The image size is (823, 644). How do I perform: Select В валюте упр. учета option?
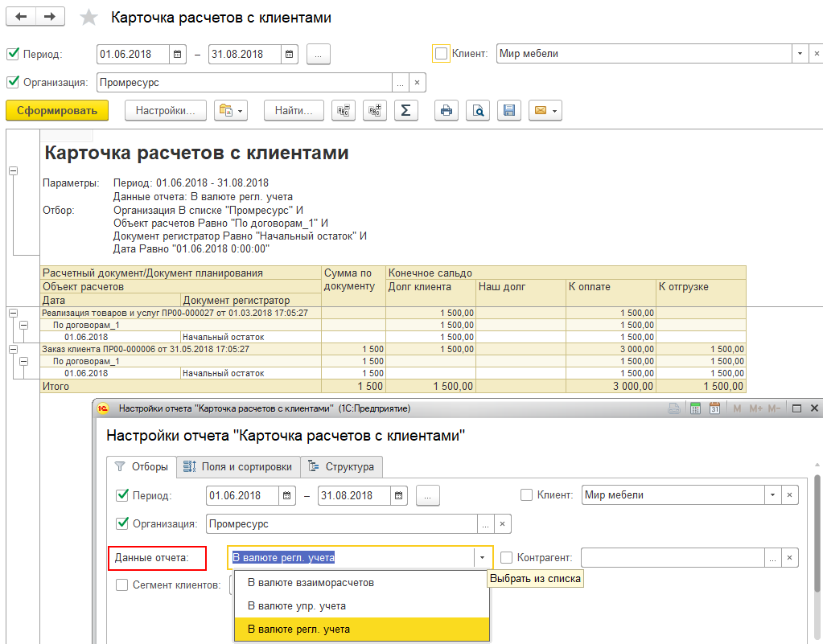pos(297,605)
